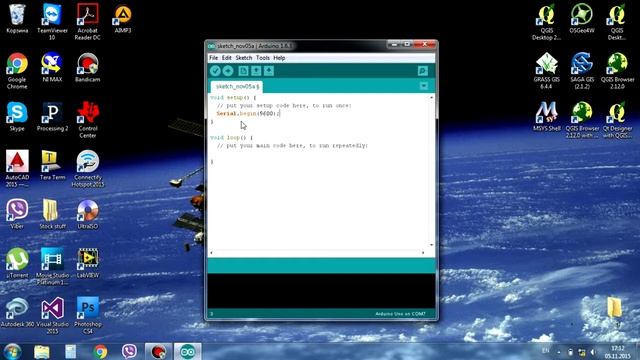Image resolution: width=640 pixels, height=360 pixels.
Task: Select the Control Center desktop icon
Action: pyautogui.click(x=87, y=120)
